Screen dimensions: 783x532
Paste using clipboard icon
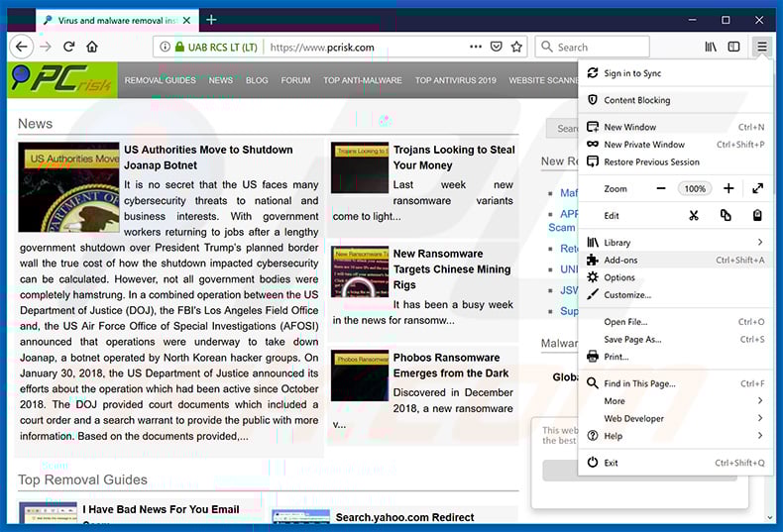point(757,216)
